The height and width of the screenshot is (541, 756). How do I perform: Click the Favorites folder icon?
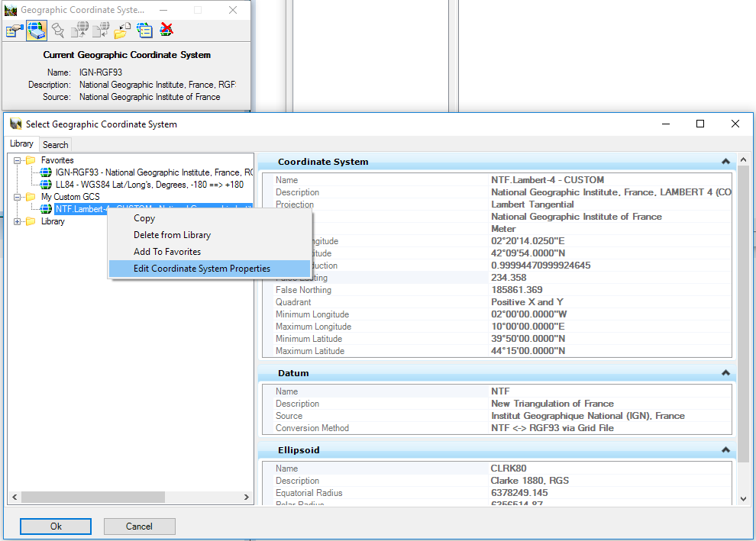[x=31, y=160]
